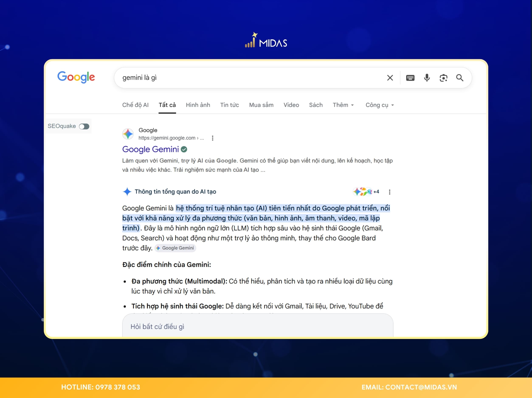Click the 'Thông tin tổng quan do AI tạo' heading
This screenshot has height=398, width=532.
[175, 192]
